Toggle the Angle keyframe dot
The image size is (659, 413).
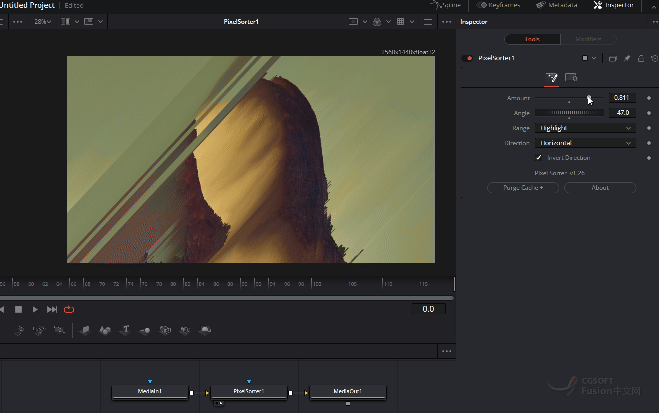point(649,113)
